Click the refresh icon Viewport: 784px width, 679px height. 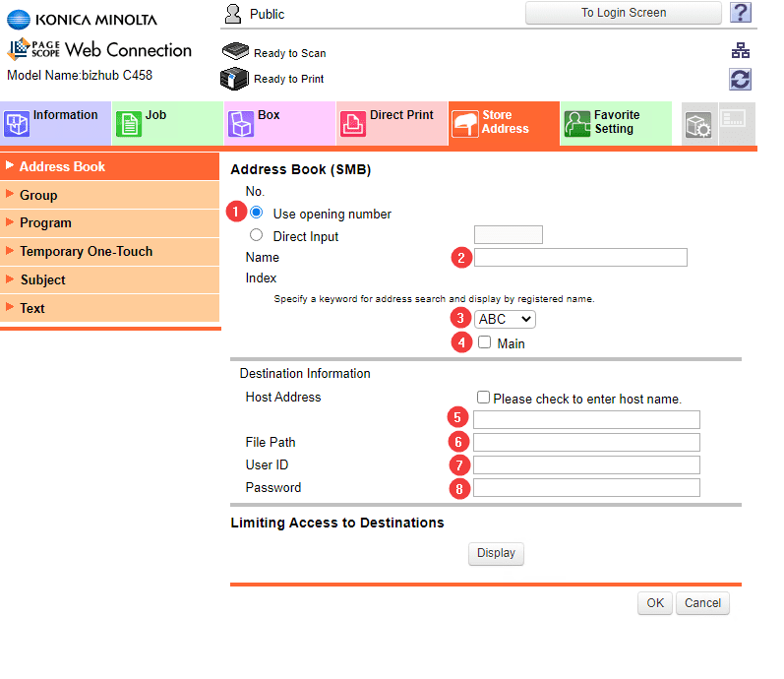(x=741, y=80)
